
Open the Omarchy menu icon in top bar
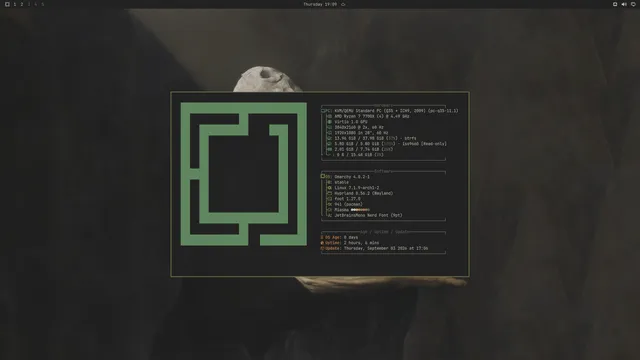7,4
